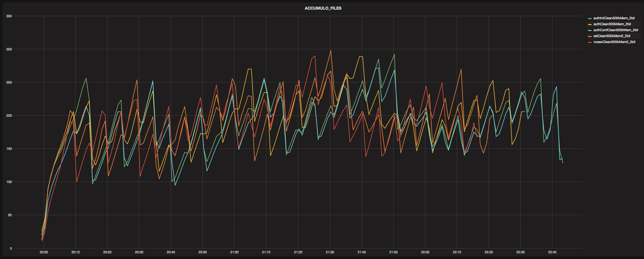Toggle the authIntClean500kMem_2bil series in legend
Viewport: 644px width, 259px height.
(x=614, y=18)
